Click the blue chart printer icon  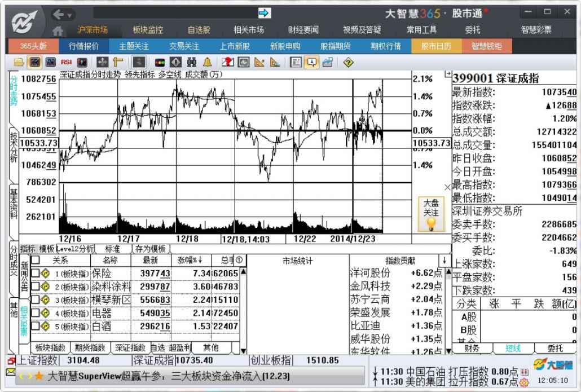point(328,62)
